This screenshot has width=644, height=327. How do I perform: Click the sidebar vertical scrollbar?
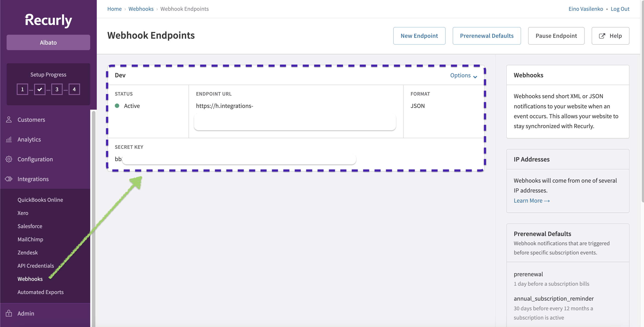[x=94, y=200]
